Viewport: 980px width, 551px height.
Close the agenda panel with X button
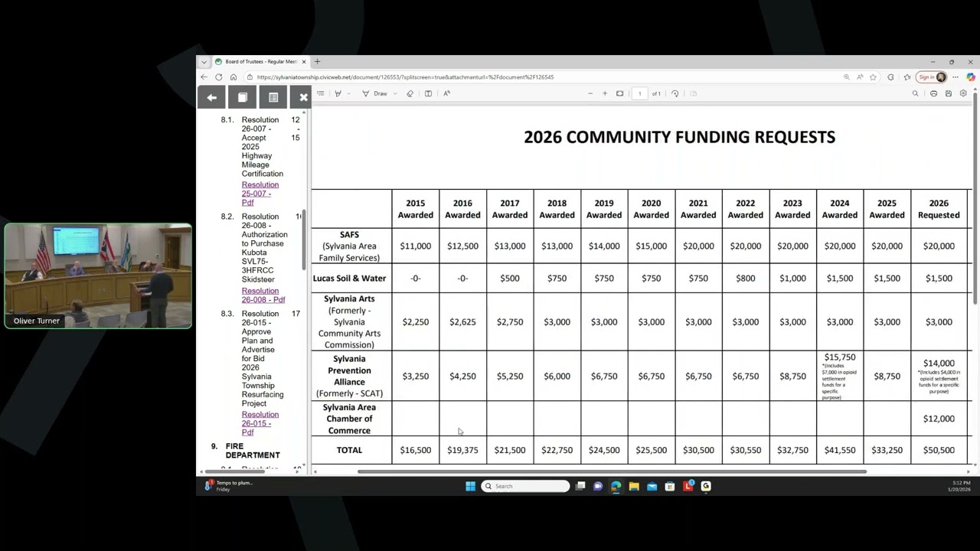pos(303,97)
